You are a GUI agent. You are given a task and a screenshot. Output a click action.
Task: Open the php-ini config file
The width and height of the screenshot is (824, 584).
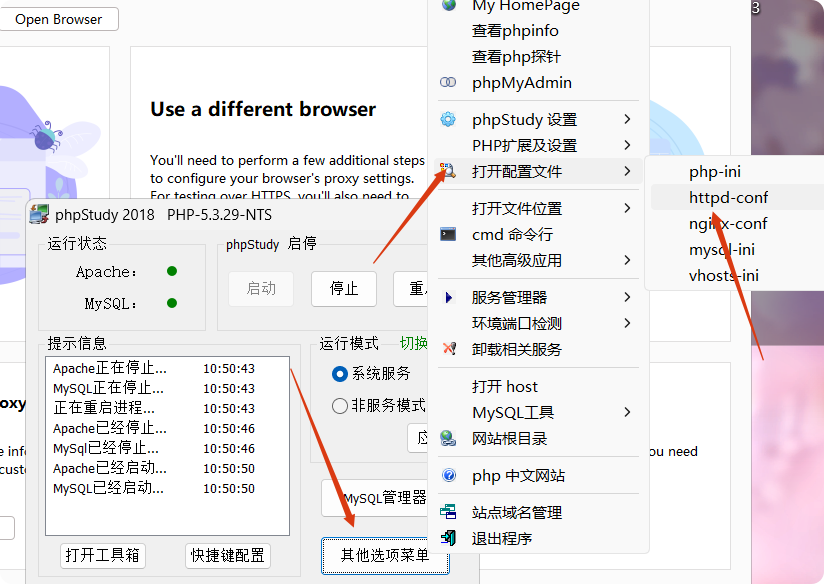coord(715,171)
